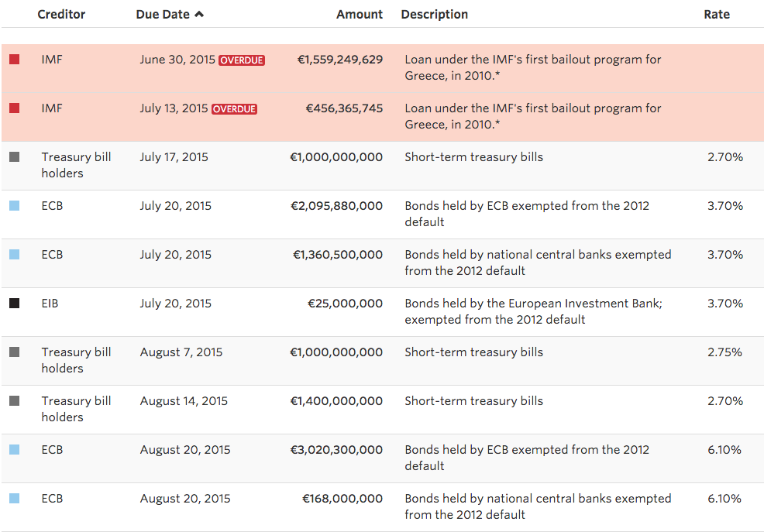Click blue swatch for €3,020,300,000 ECB bonds

[x=15, y=450]
